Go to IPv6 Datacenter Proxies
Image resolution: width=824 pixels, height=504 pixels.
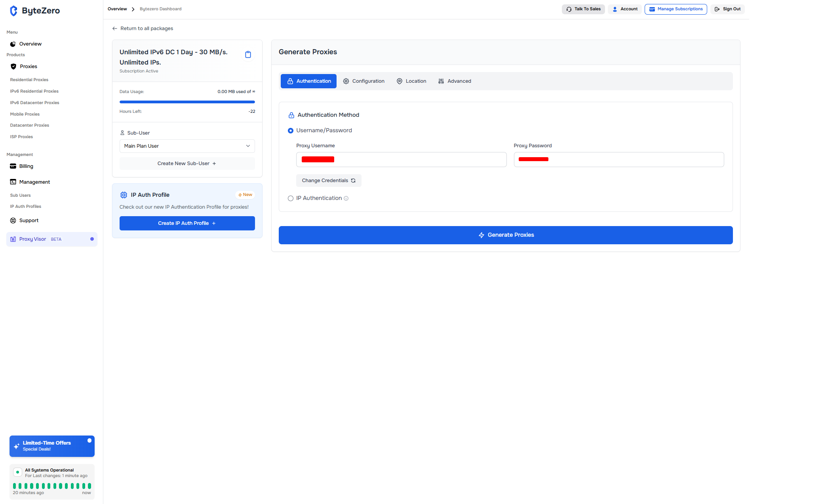point(35,103)
